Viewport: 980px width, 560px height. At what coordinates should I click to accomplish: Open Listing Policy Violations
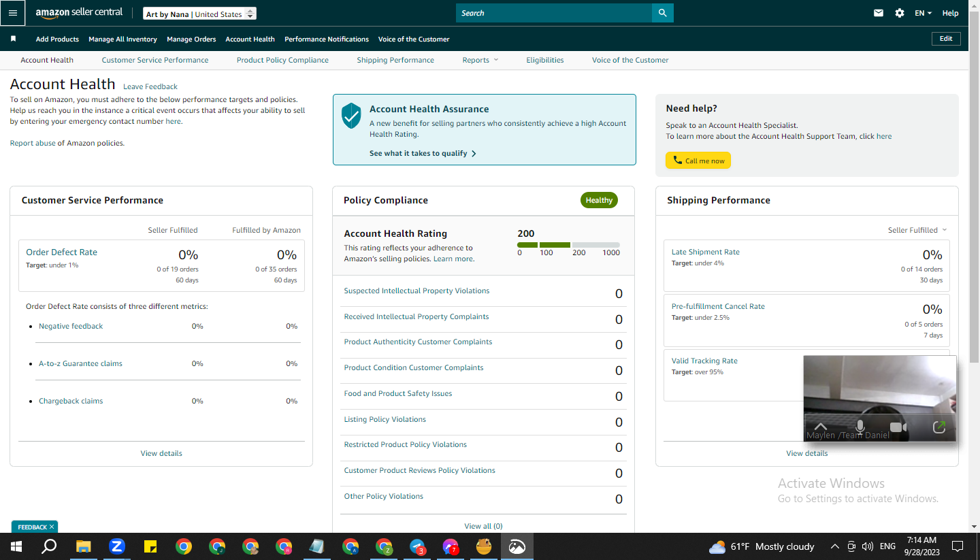[x=385, y=419]
